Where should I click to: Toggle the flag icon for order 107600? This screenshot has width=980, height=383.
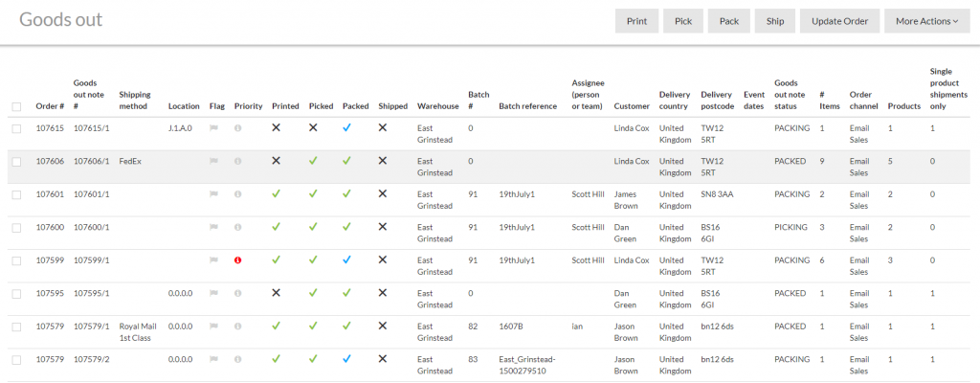[213, 227]
